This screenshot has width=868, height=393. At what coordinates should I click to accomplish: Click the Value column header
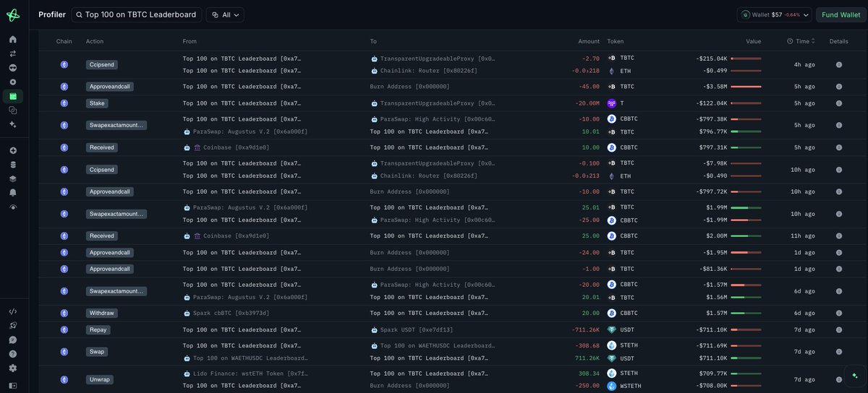tap(754, 41)
